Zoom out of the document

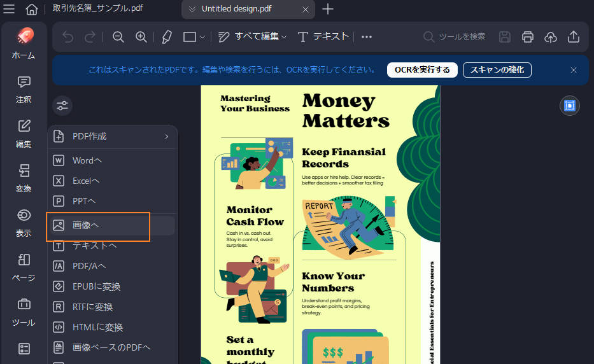point(118,37)
